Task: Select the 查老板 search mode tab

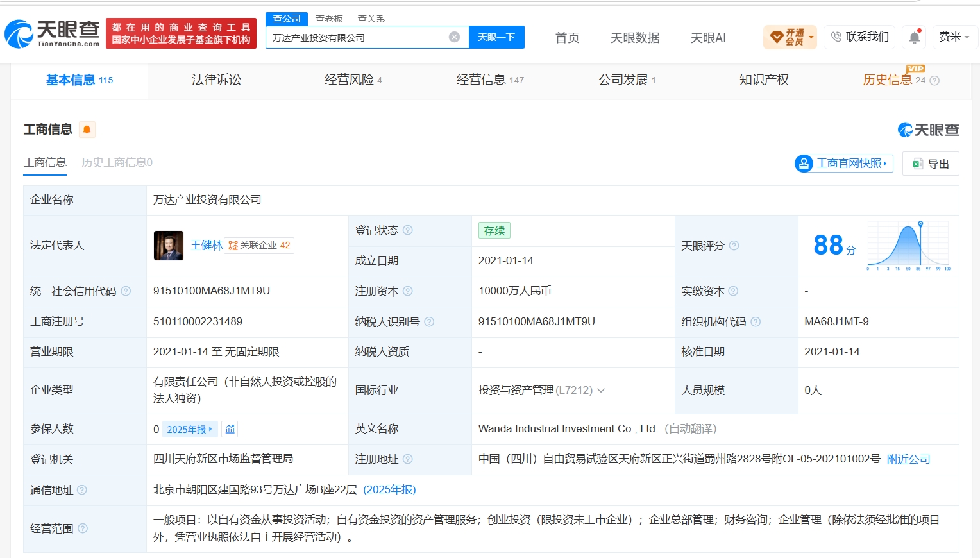Action: (x=329, y=19)
